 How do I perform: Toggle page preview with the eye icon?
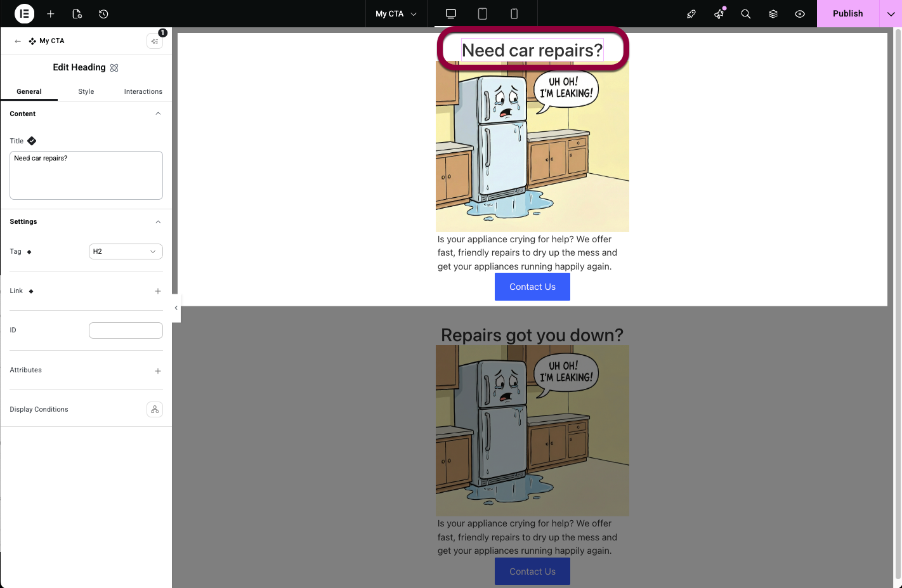800,14
